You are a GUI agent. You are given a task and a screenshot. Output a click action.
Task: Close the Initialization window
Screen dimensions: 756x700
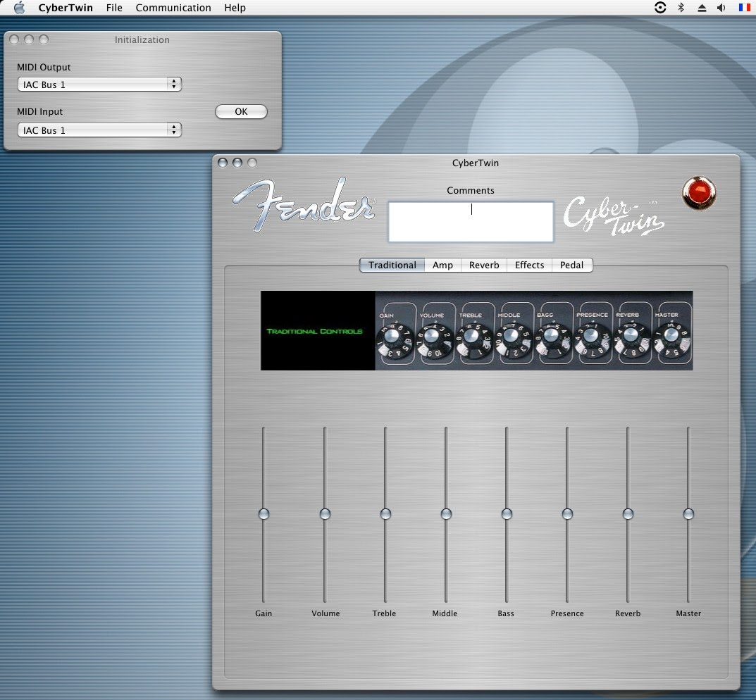point(14,39)
